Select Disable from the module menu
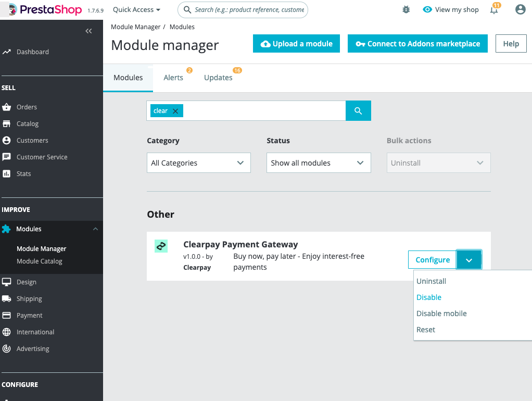Image resolution: width=532 pixels, height=401 pixels. [429, 297]
